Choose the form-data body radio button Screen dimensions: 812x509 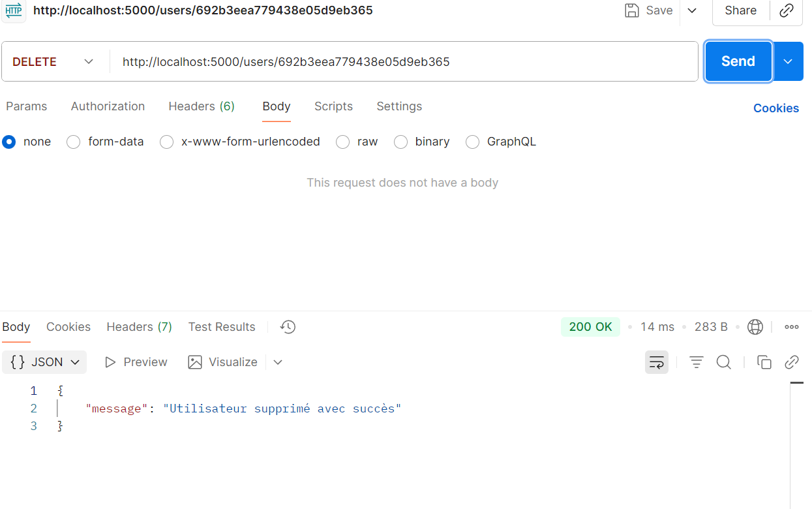click(74, 142)
